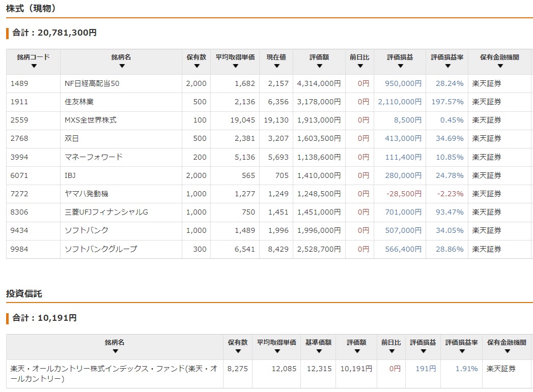Sort 投資信託 table by 基準価額 arrow
This screenshot has height=392, width=533.
tap(319, 351)
